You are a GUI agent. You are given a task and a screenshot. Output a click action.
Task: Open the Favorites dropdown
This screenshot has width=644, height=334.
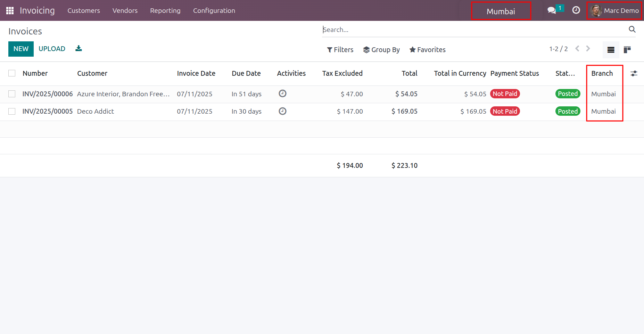427,50
